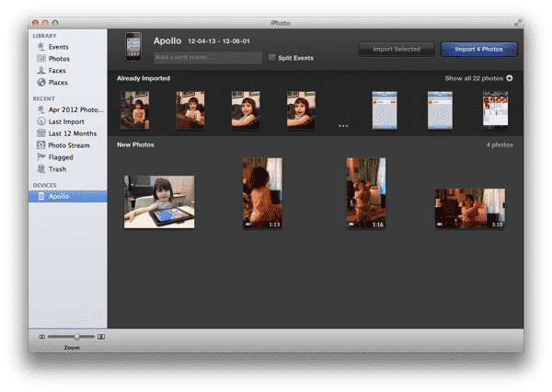The image size is (552, 392).
Task: Click Import 4 Photos button
Action: click(478, 50)
